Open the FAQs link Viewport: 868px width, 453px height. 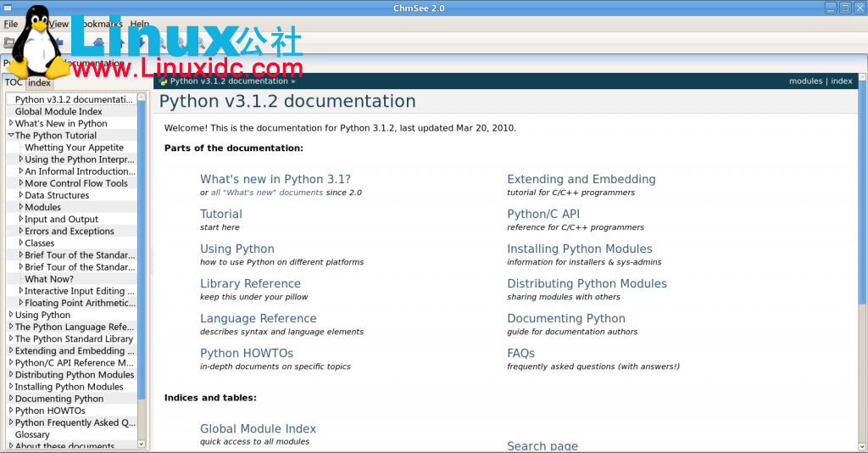click(x=520, y=354)
